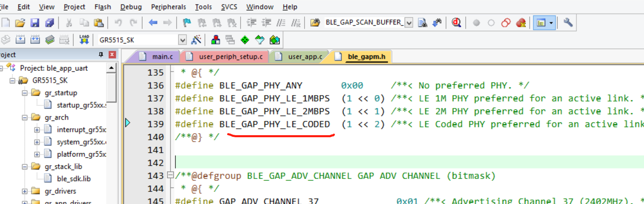This screenshot has height=204, width=644.
Task: Start the debug session icon
Action: [x=456, y=23]
